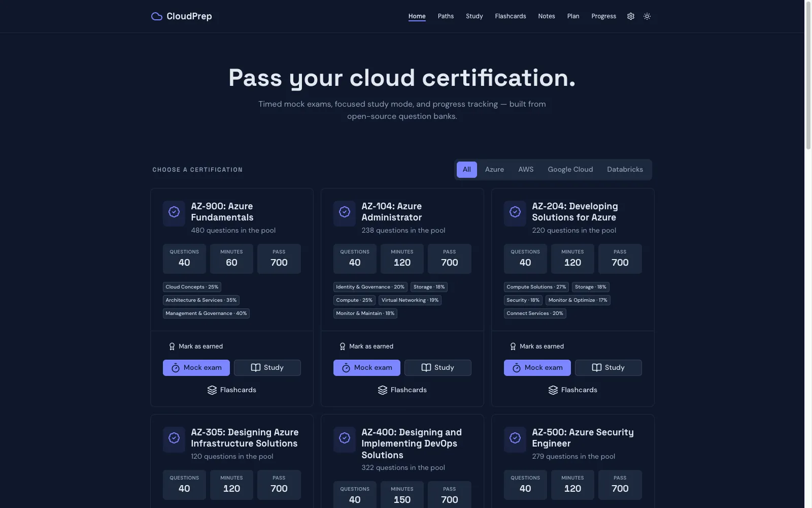
Task: Click the open book icon in AZ-900 Study
Action: pyautogui.click(x=256, y=368)
